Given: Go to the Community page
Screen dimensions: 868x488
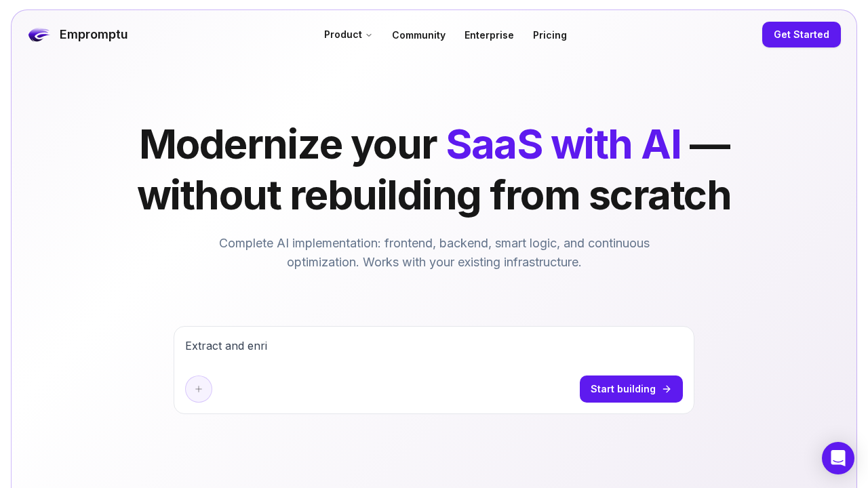Looking at the screenshot, I should [418, 35].
